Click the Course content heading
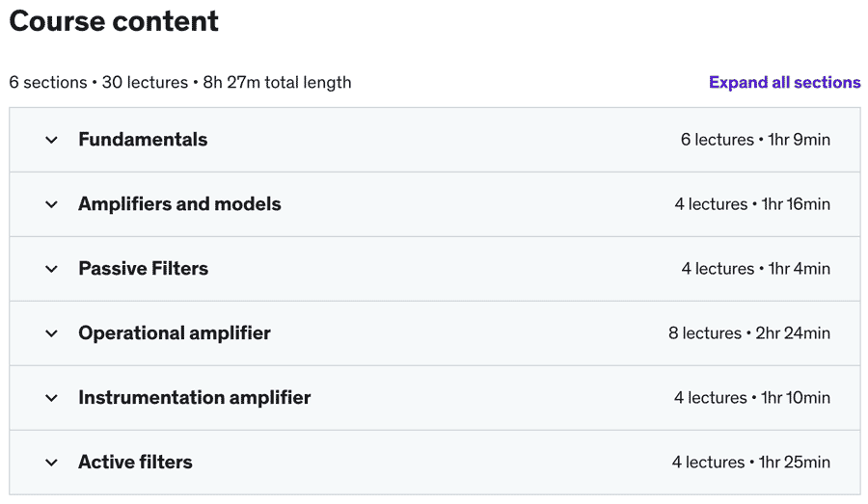 tap(114, 21)
